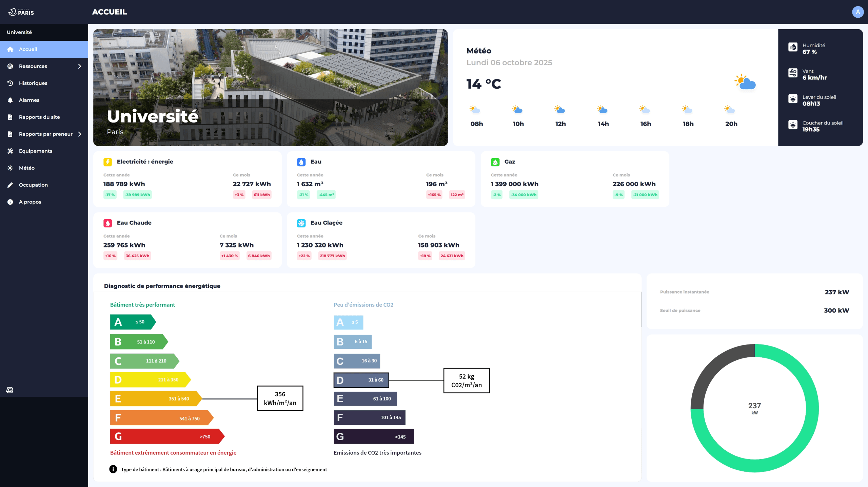Click the user avatar in top bar
The height and width of the screenshot is (487, 868).
(857, 12)
